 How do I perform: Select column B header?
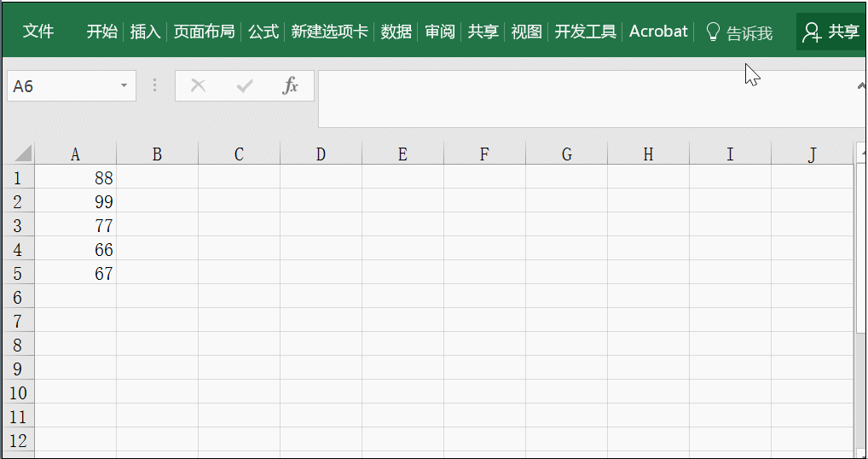coord(157,154)
